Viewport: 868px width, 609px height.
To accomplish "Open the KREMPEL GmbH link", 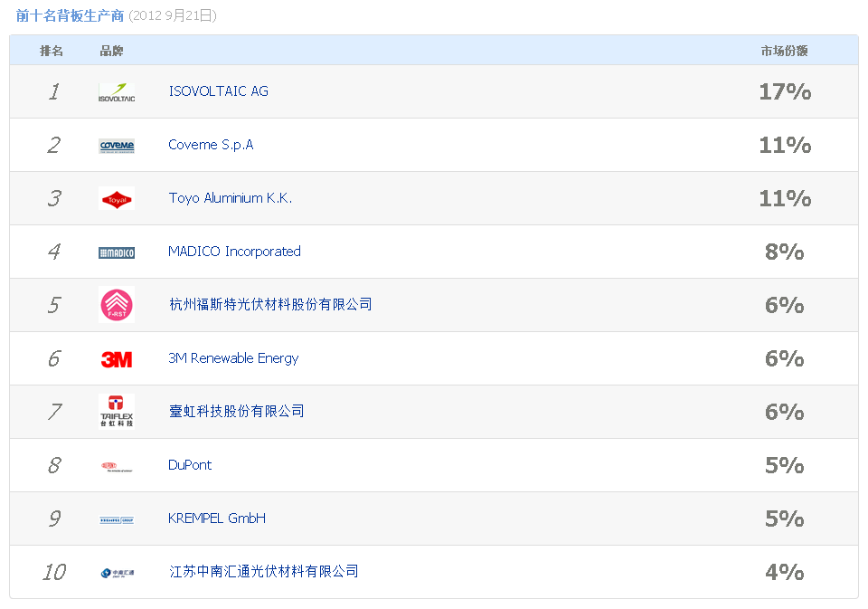I will click(x=217, y=519).
